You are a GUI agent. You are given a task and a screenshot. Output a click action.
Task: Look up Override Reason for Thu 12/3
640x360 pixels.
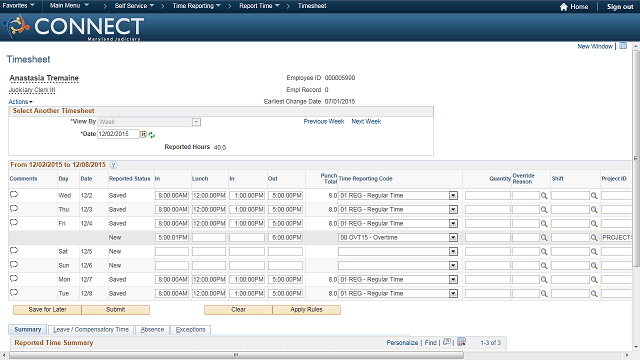(x=544, y=210)
